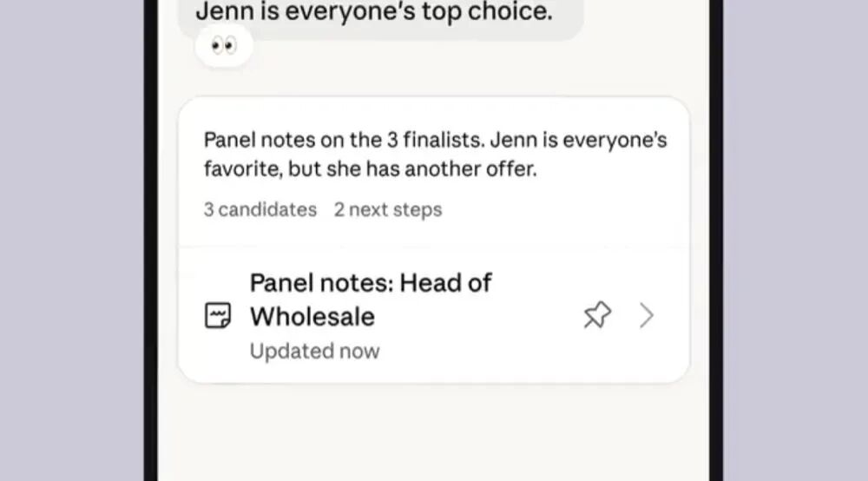
Task: Click the gray message bubble's right edge
Action: [x=580, y=16]
